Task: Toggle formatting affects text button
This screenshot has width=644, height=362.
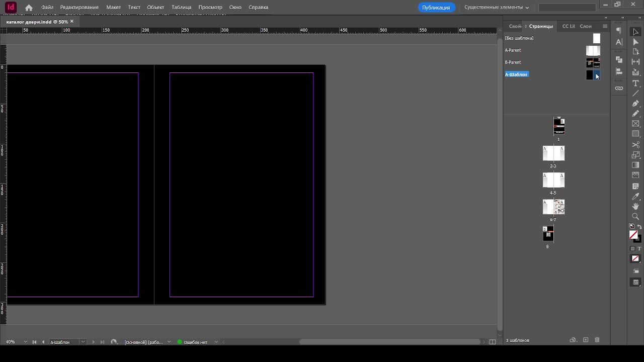Action: point(639,249)
